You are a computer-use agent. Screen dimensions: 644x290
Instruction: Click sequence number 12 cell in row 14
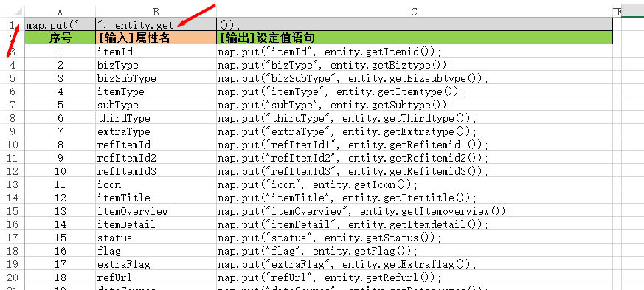60,198
